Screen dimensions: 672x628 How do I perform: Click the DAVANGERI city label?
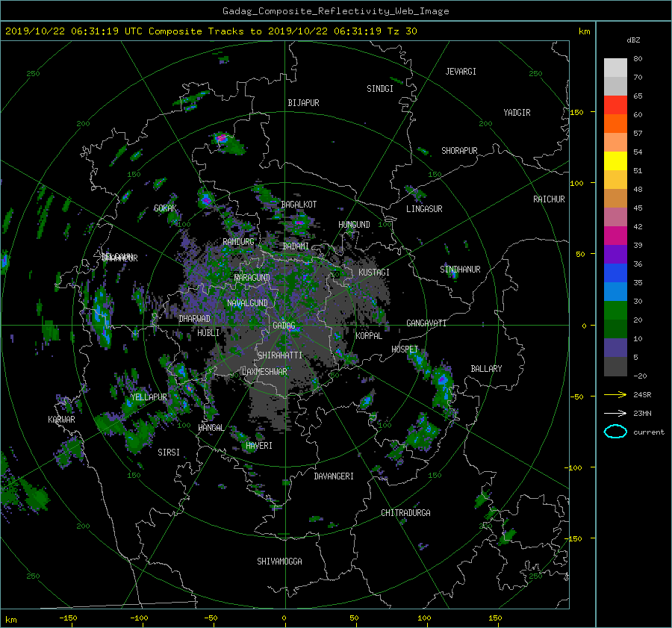pyautogui.click(x=334, y=476)
